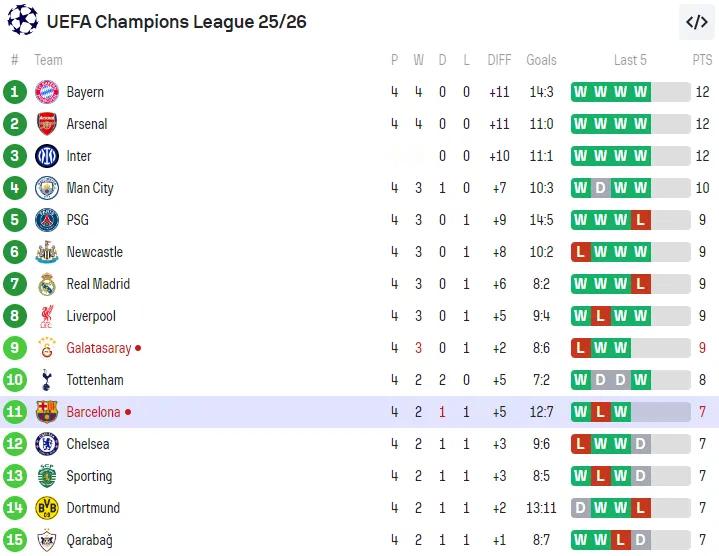Click the UEFA Champions League starball logo
Image resolution: width=719 pixels, height=556 pixels.
[x=22, y=20]
